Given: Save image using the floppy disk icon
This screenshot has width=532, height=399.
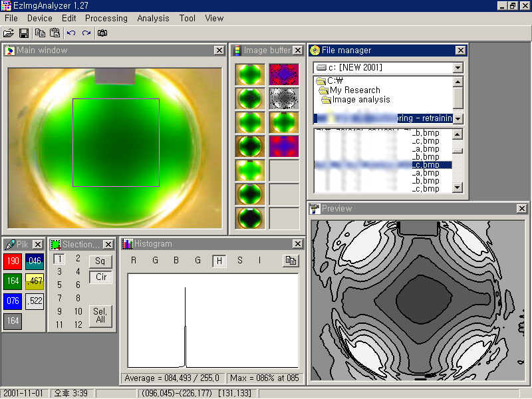Looking at the screenshot, I should pyautogui.click(x=24, y=33).
